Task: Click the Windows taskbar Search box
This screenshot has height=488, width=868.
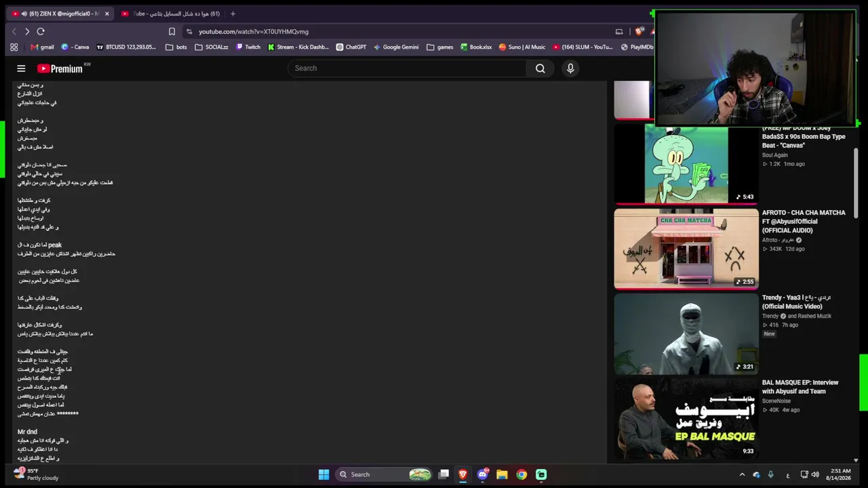Action: pos(384,474)
